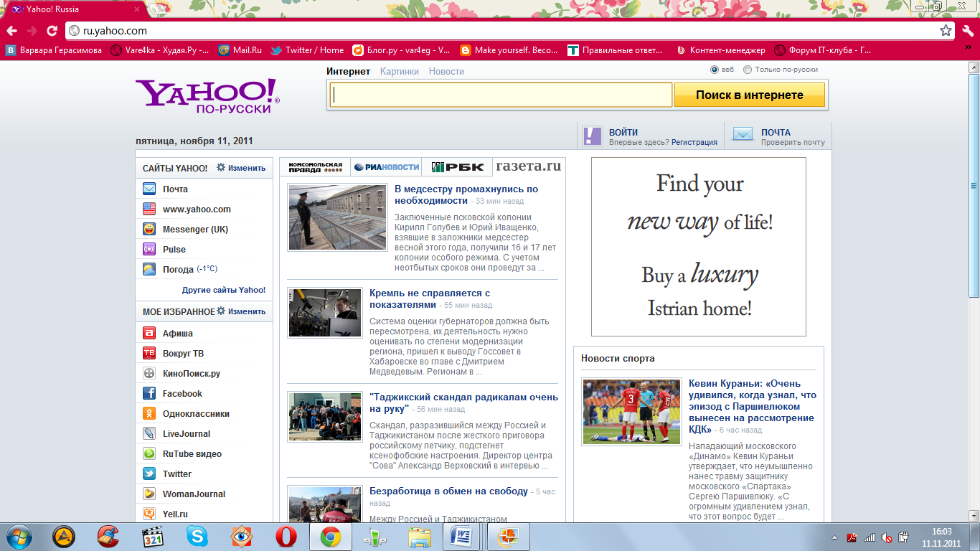Viewport: 980px width, 551px height.
Task: Open the football match sports thumbnail
Action: point(631,411)
